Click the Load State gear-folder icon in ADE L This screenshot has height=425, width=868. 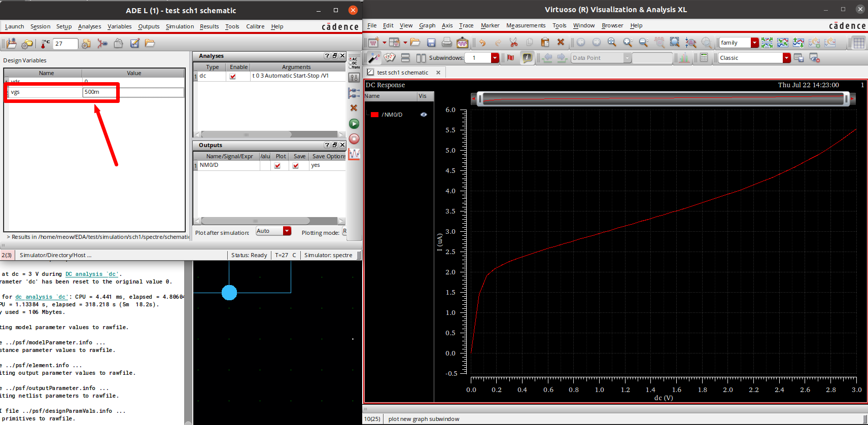27,44
